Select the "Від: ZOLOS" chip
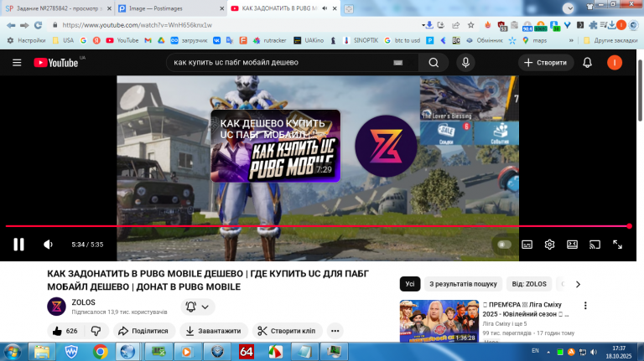 (529, 284)
